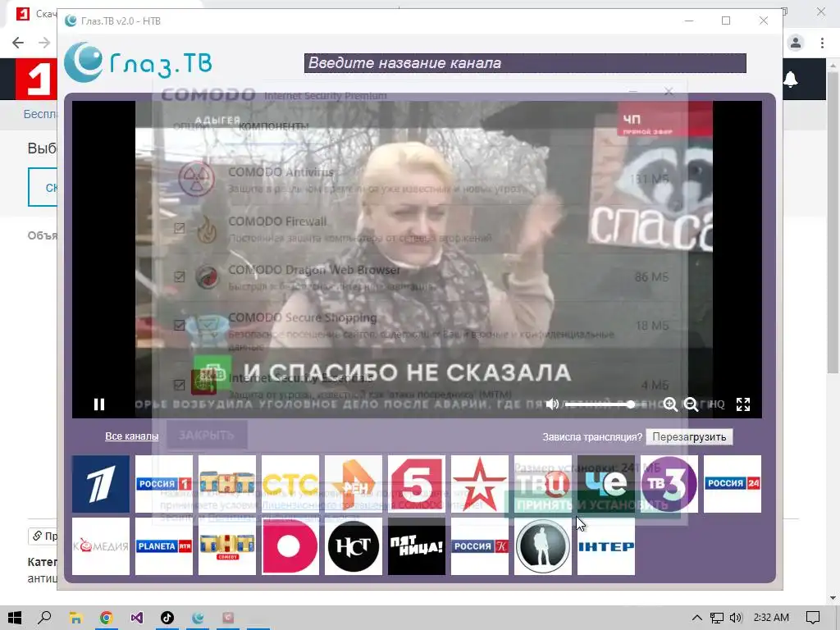The height and width of the screenshot is (630, 840).
Task: Click the Перезагрузить button
Action: [689, 436]
